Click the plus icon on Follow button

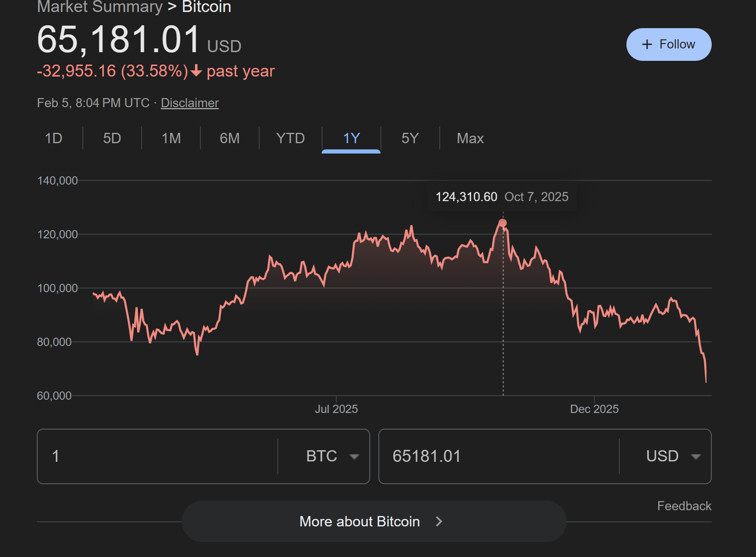pos(647,45)
